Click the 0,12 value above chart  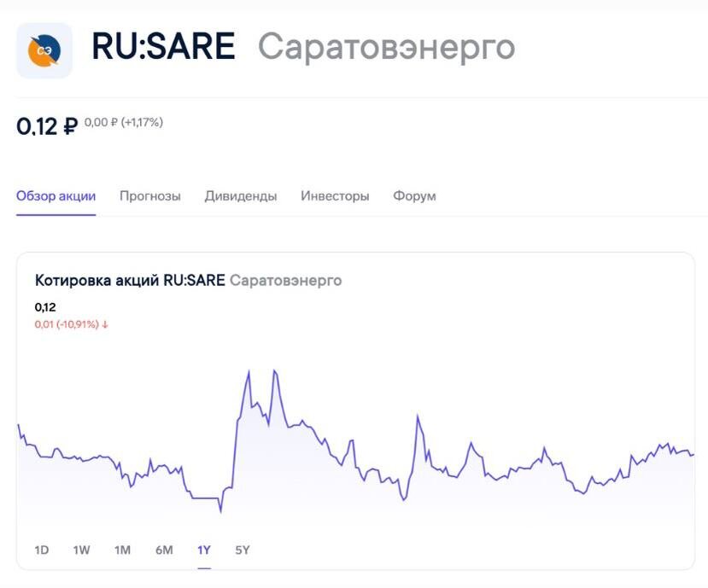[x=45, y=307]
